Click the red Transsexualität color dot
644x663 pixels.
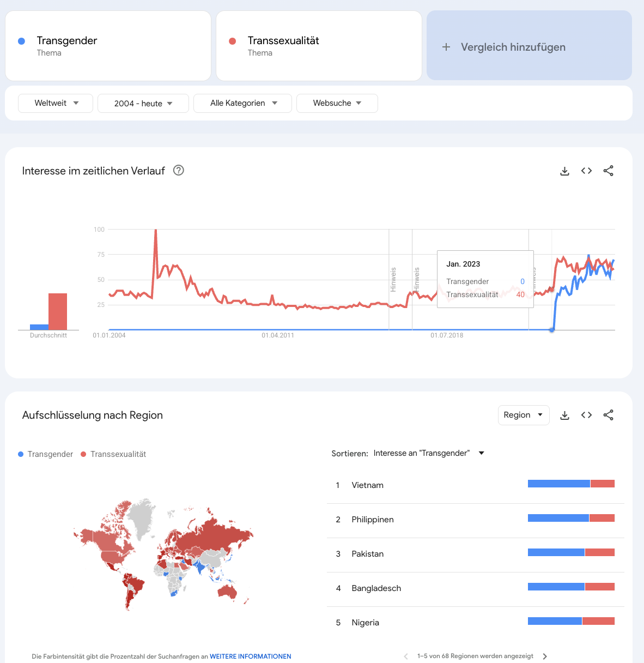coord(233,41)
